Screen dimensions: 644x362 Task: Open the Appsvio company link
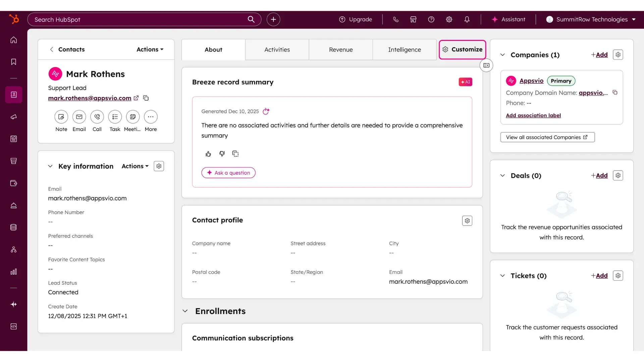click(x=531, y=80)
